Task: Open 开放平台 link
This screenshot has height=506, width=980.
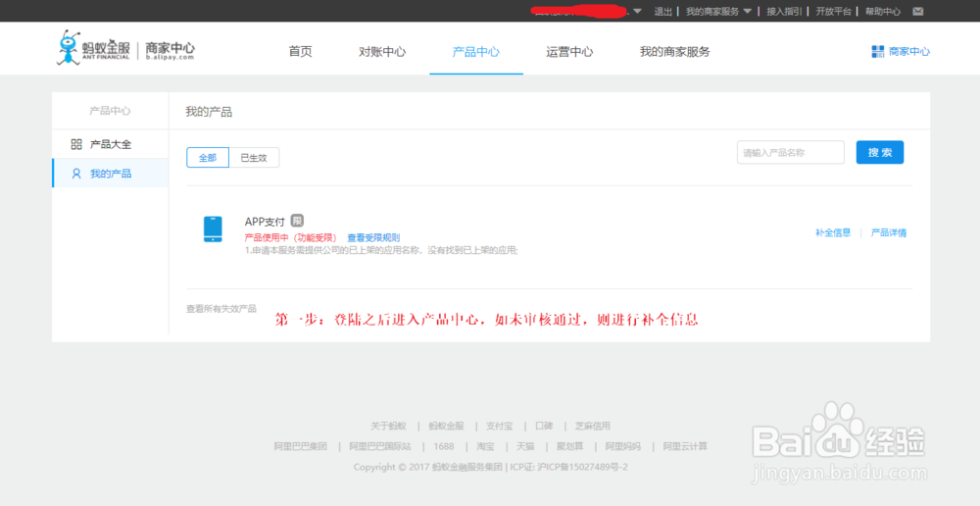Action: click(834, 11)
